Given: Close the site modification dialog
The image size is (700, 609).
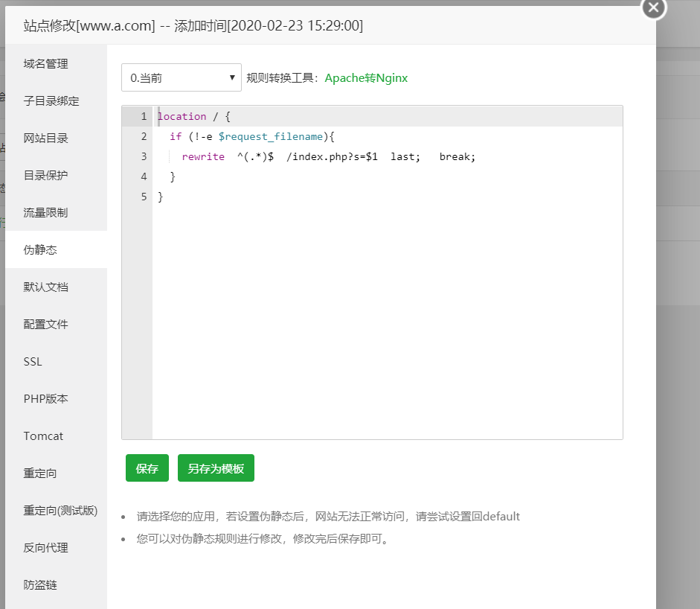Looking at the screenshot, I should point(653,7).
